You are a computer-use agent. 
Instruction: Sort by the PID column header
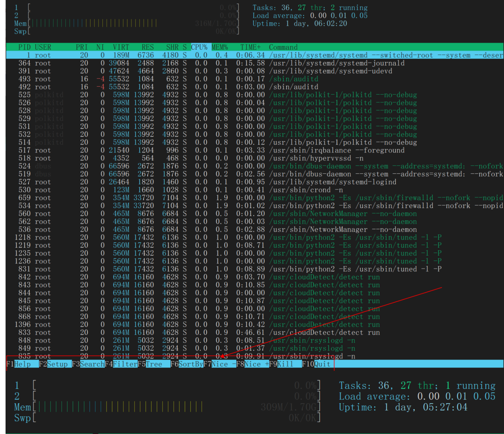24,47
